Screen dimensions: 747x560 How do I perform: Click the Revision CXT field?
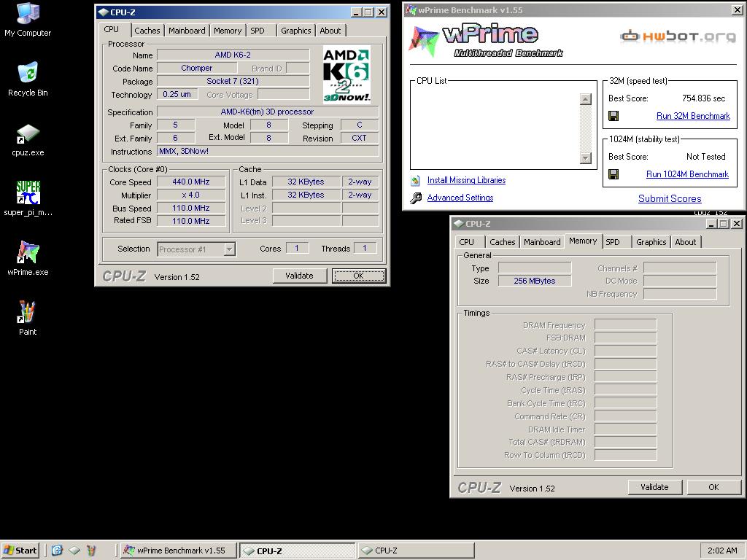point(359,138)
